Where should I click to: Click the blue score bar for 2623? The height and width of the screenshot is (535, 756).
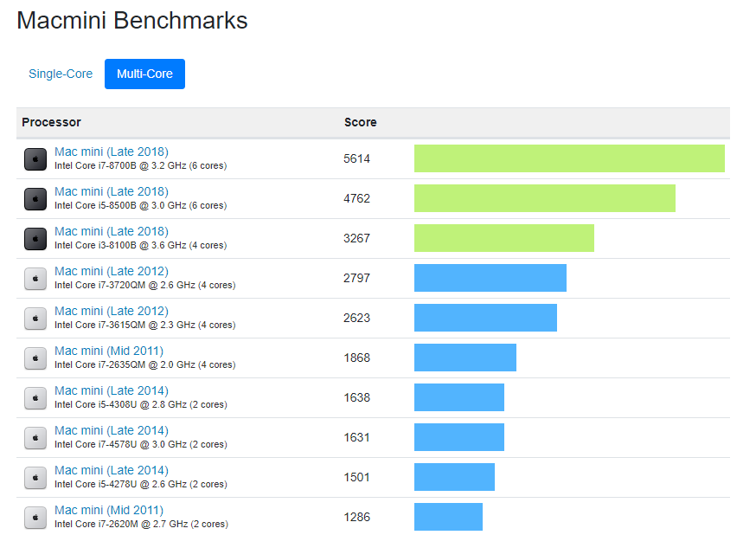pyautogui.click(x=485, y=318)
